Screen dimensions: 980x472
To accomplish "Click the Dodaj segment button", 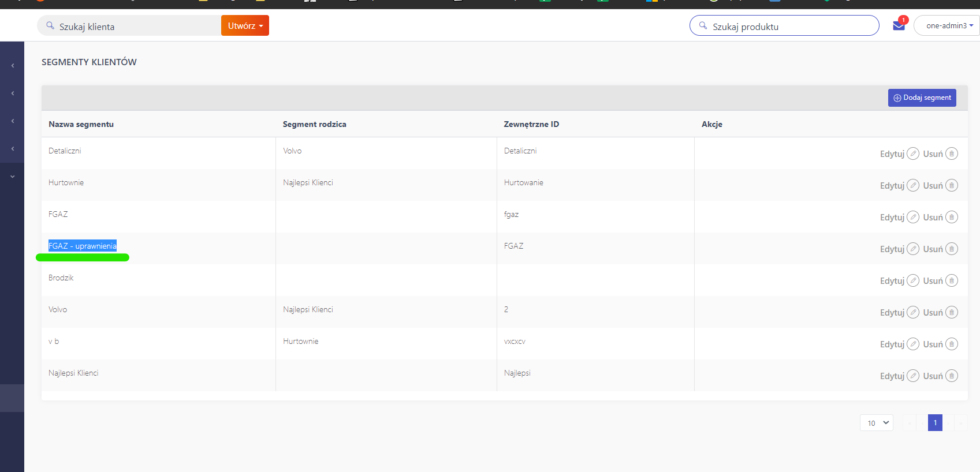I will pos(922,98).
